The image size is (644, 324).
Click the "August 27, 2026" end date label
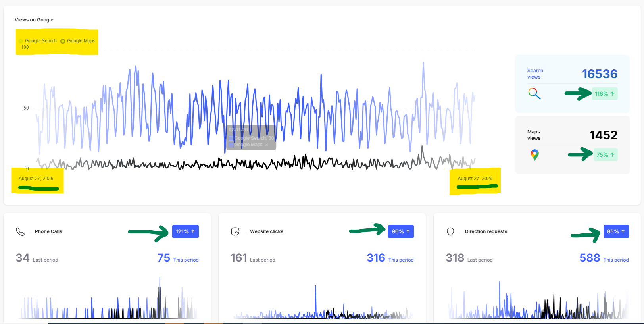475,179
